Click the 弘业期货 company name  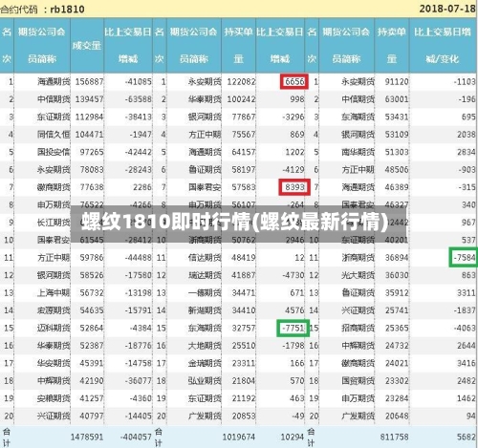[205, 380]
